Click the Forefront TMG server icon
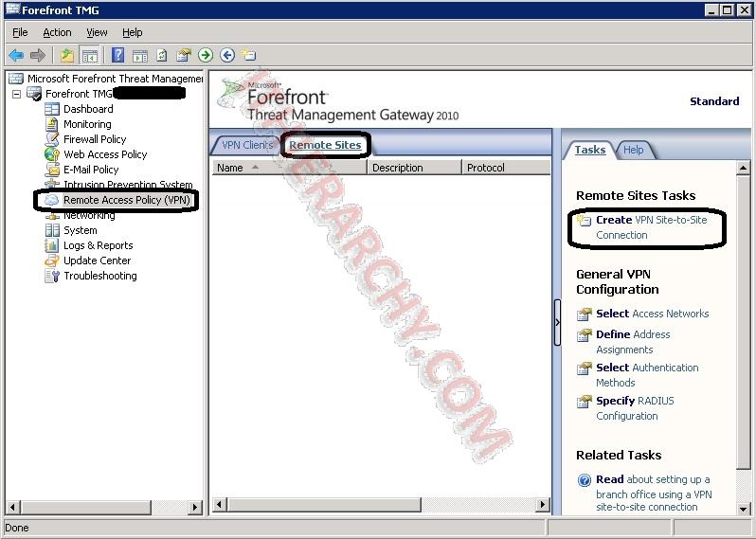 [34, 94]
